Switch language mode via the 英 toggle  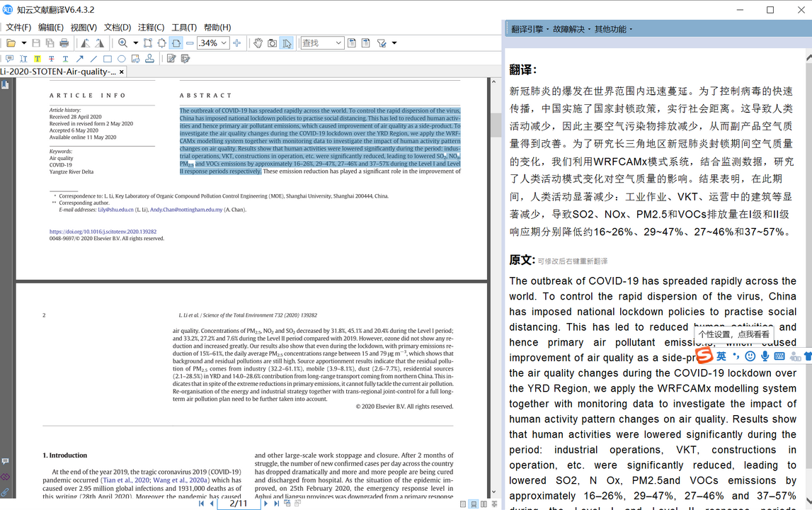pos(721,356)
